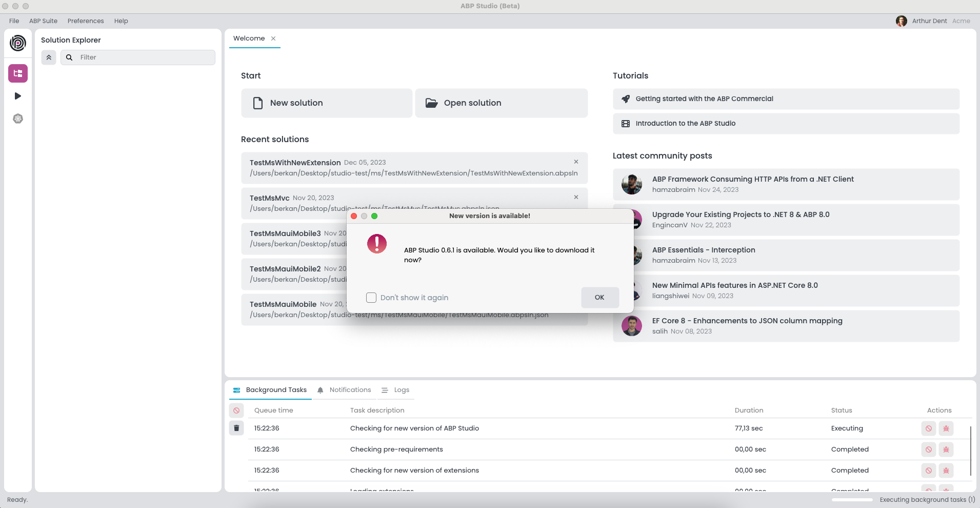Create a New solution
This screenshot has height=508, width=980.
pyautogui.click(x=327, y=103)
